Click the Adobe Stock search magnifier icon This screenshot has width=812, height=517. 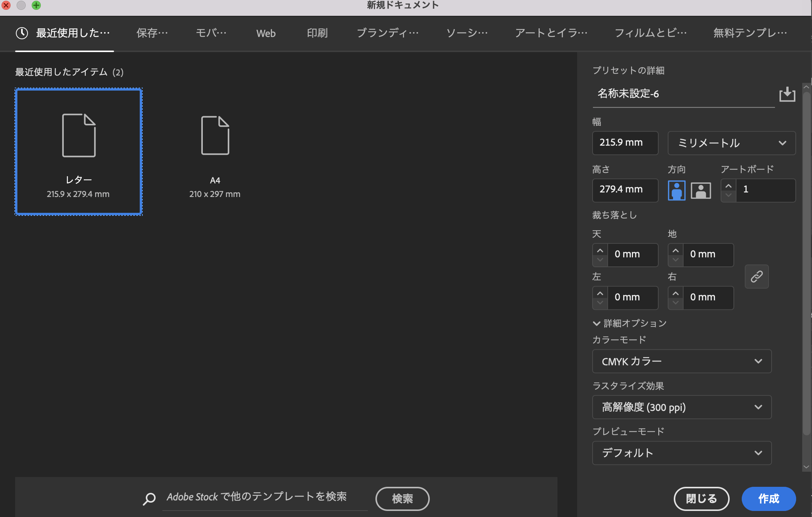[149, 499]
